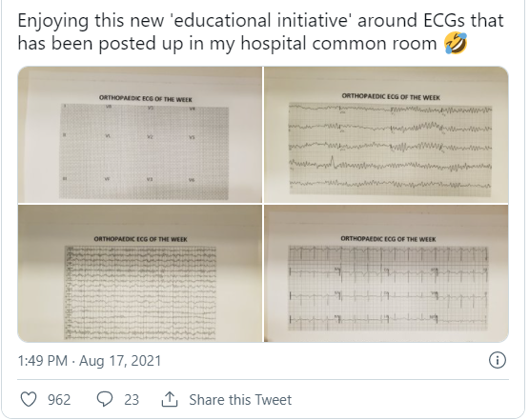Open the tweet info circle icon
This screenshot has height=420, width=529.
tap(498, 360)
